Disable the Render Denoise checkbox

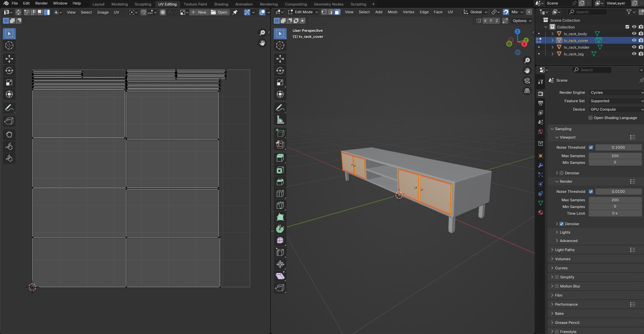[x=561, y=224]
